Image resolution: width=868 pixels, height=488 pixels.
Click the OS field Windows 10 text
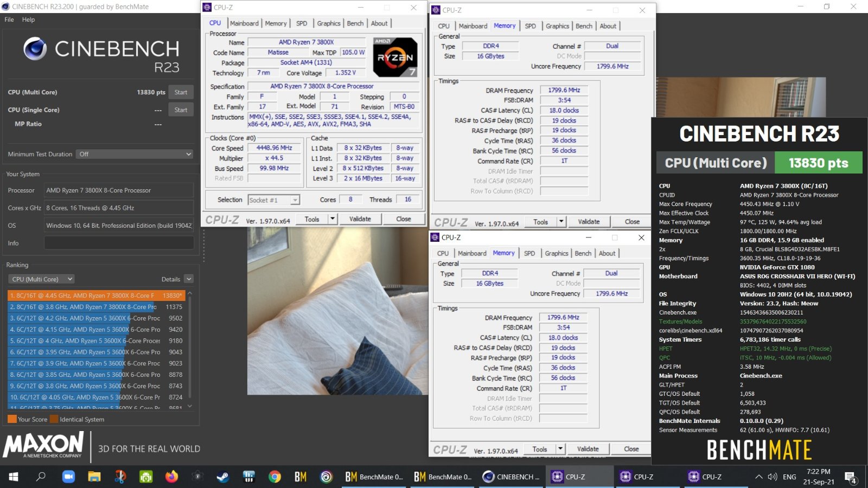[119, 226]
